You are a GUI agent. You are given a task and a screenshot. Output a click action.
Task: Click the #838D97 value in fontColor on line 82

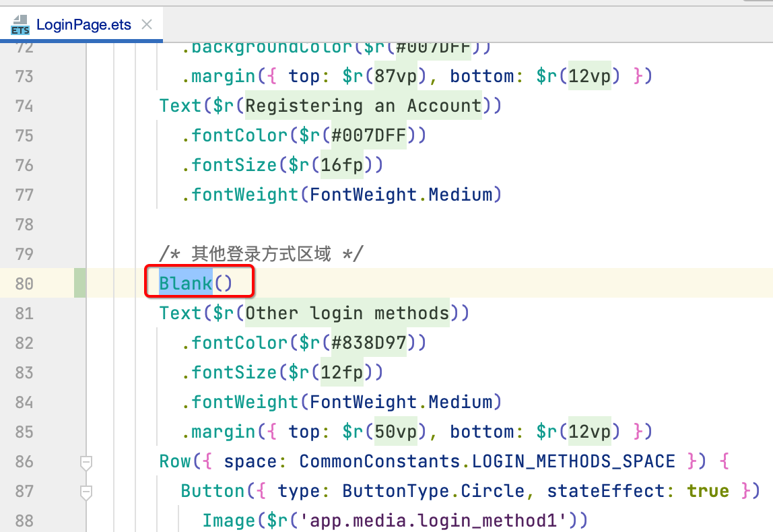point(369,343)
